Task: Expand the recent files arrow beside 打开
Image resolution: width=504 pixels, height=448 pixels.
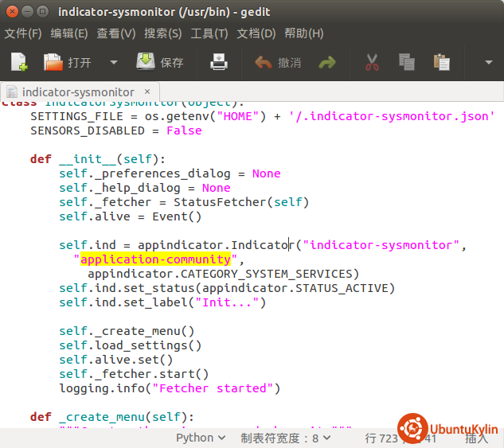Action: pyautogui.click(x=113, y=62)
